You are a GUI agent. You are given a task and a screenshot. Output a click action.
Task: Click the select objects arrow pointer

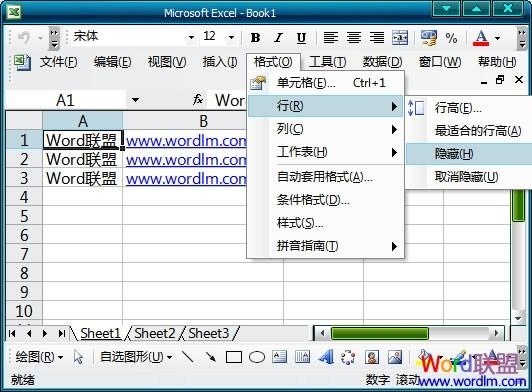click(78, 357)
